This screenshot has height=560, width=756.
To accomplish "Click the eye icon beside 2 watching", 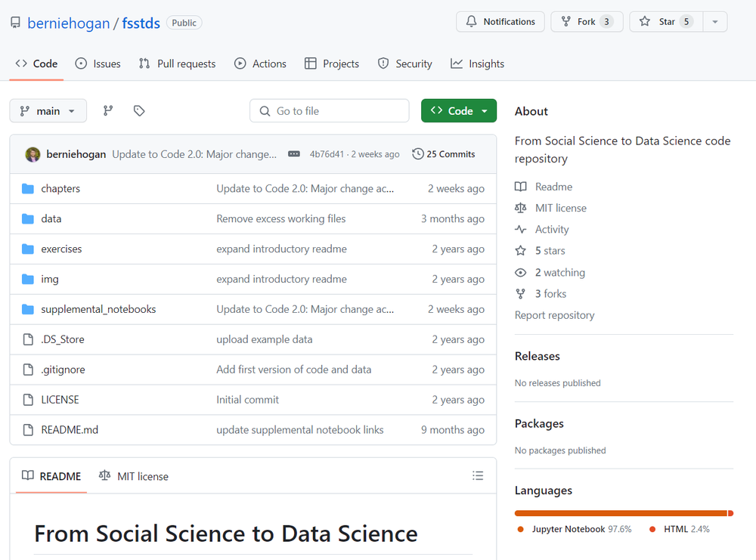I will [520, 272].
